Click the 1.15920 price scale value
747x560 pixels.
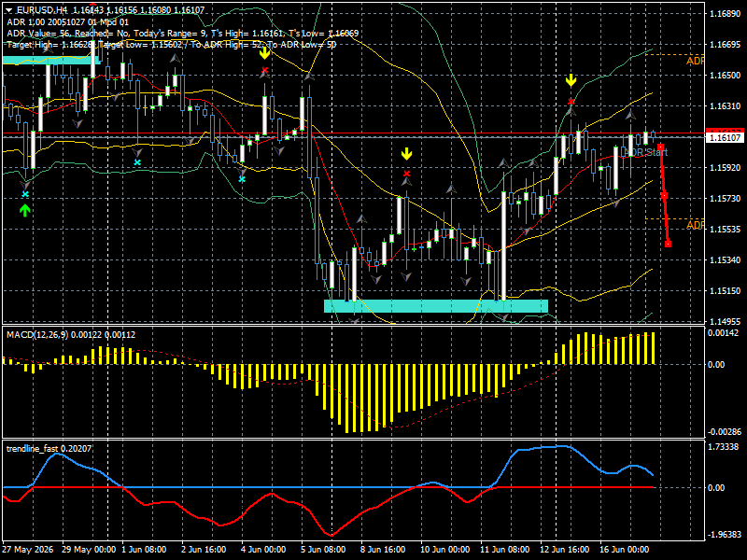point(726,168)
